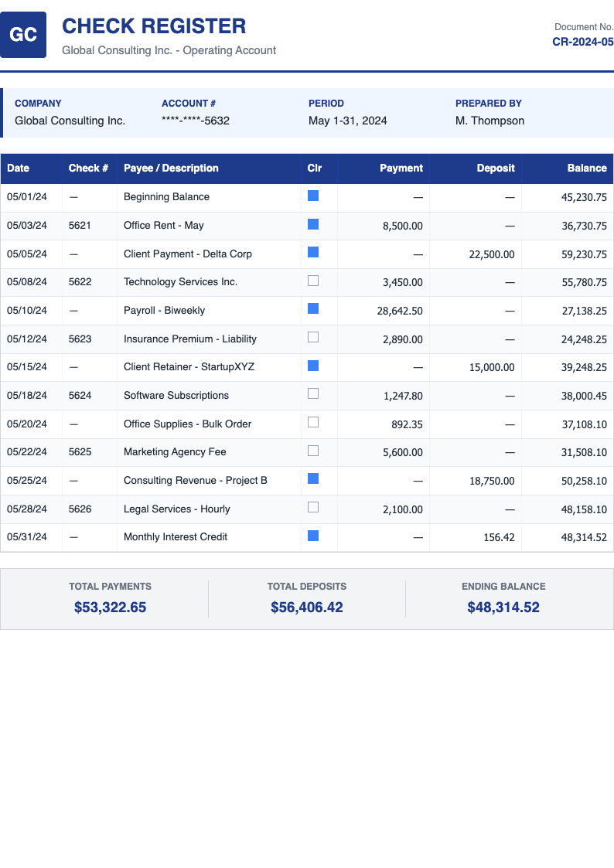The image size is (614, 868).
Task: Check cleared box for Technology Services Inc.
Action: [313, 281]
